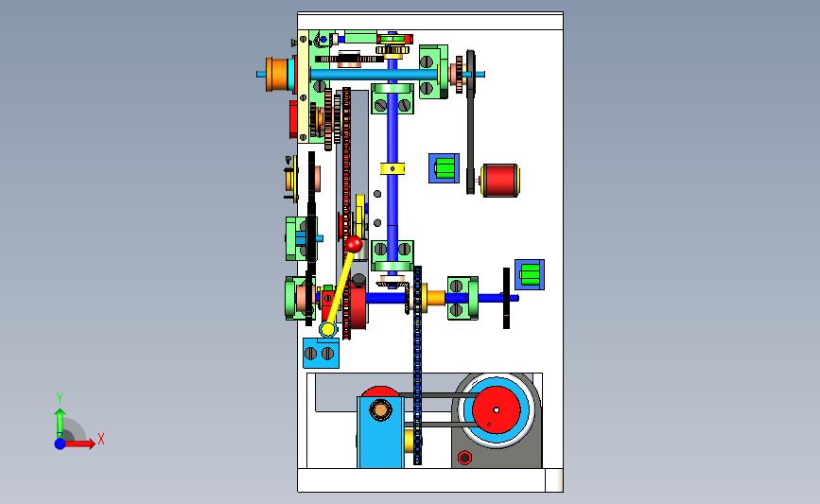Image resolution: width=820 pixels, height=504 pixels.
Task: Pick the red cylinder next to the black belt
Action: 500,181
